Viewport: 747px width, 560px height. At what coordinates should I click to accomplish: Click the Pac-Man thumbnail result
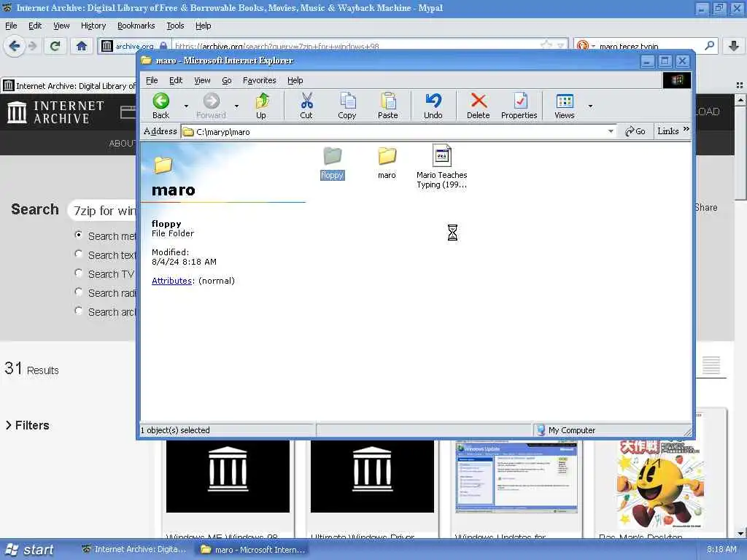(x=660, y=483)
